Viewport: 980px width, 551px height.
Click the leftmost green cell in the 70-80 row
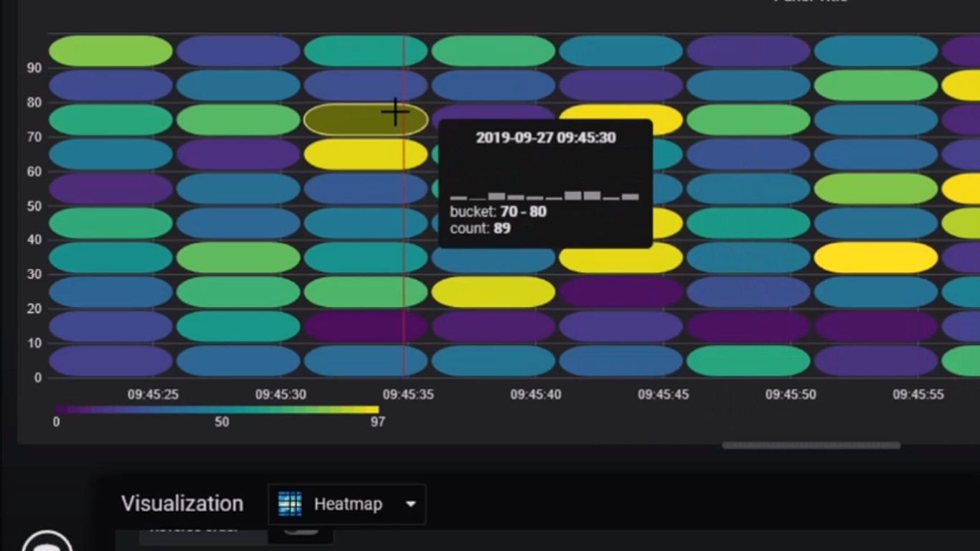point(110,120)
